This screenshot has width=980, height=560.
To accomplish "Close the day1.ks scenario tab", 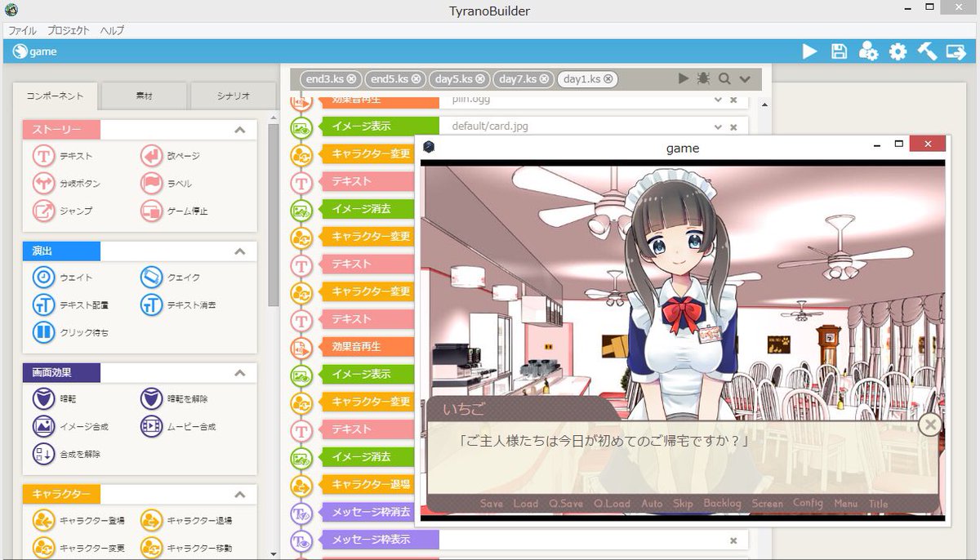I will tap(608, 79).
